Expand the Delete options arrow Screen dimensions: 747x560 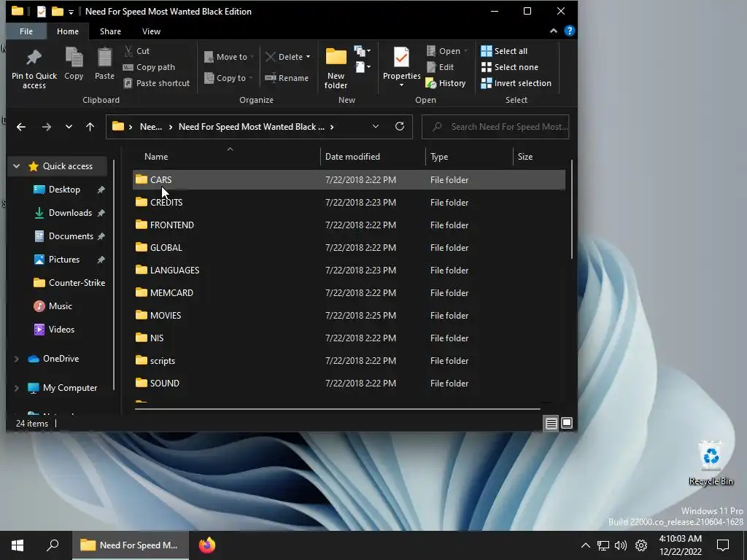click(309, 57)
